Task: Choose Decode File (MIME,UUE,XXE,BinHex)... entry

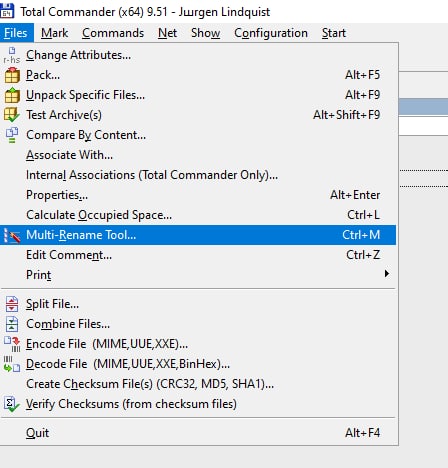Action: click(x=198, y=364)
